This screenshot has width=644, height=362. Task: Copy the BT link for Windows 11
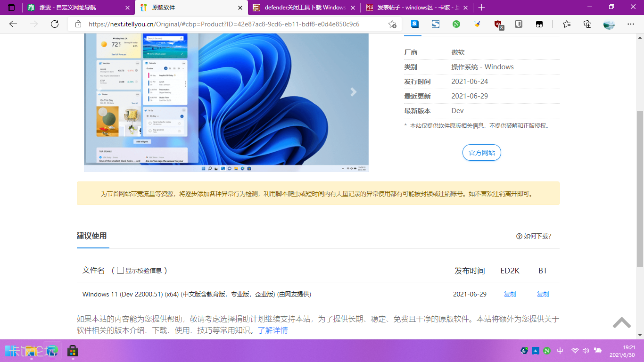click(x=543, y=294)
